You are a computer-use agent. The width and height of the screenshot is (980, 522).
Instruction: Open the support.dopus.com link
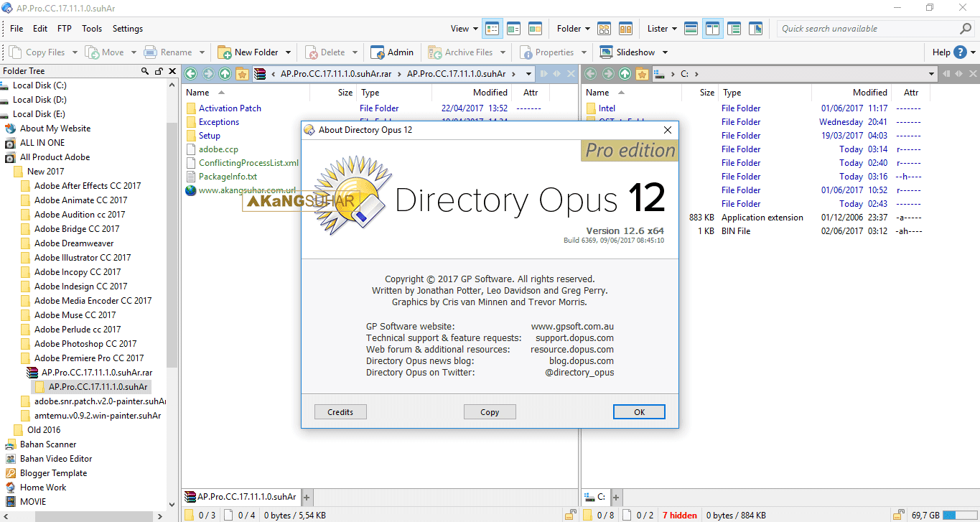pyautogui.click(x=574, y=338)
